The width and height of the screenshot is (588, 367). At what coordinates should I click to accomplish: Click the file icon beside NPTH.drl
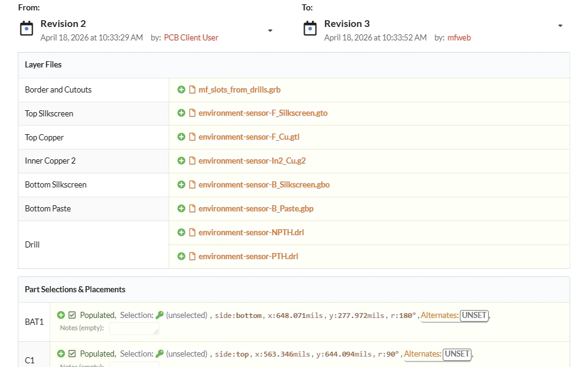click(x=192, y=232)
